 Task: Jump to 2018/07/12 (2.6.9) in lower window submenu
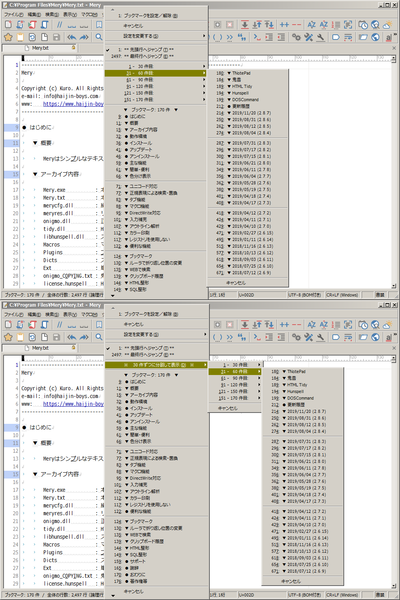pos(303,571)
